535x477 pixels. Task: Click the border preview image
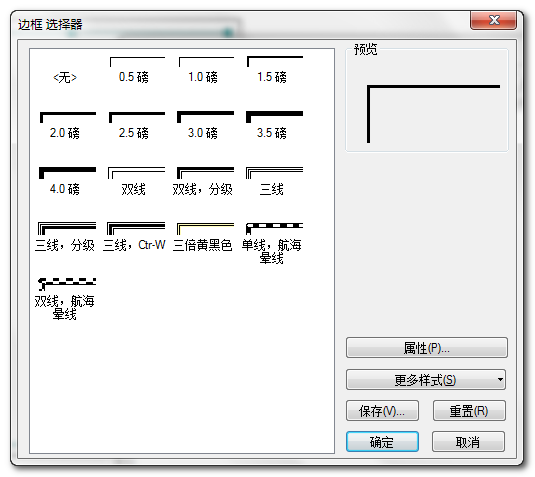tap(433, 114)
